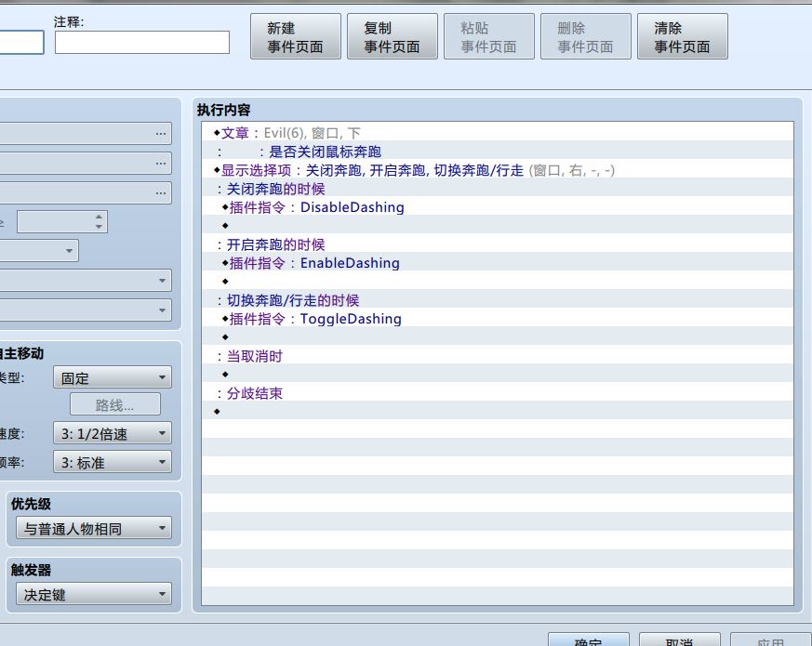This screenshot has height=646, width=812.
Task: Select the 插件指令：EnableDashing line
Action: tap(497, 263)
